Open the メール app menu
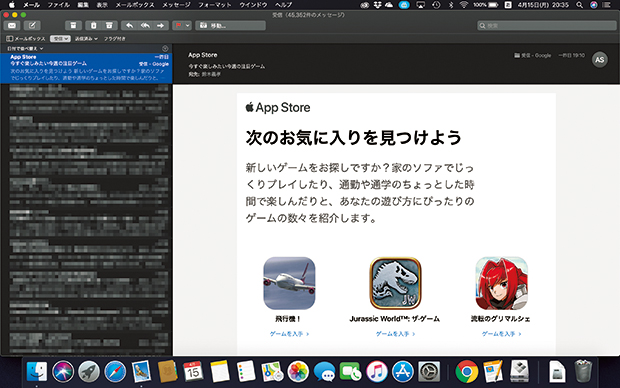This screenshot has height=388, width=620. pos(31,5)
